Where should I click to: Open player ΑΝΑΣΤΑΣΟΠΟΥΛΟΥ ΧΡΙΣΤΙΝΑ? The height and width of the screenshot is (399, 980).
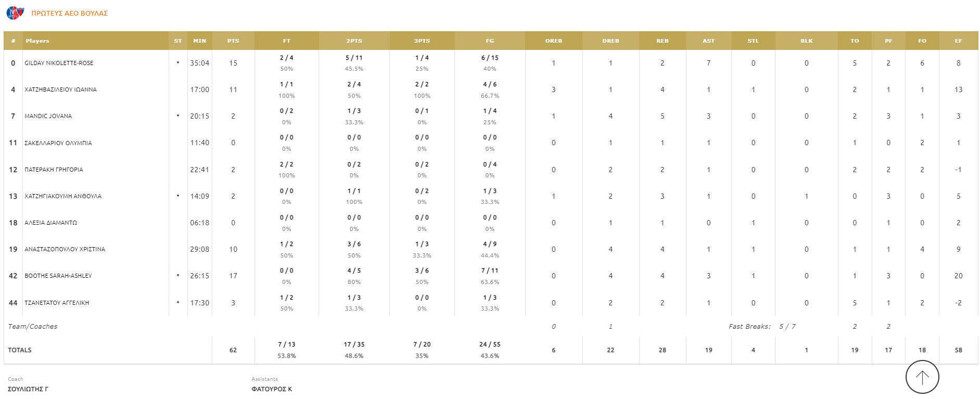(x=65, y=249)
